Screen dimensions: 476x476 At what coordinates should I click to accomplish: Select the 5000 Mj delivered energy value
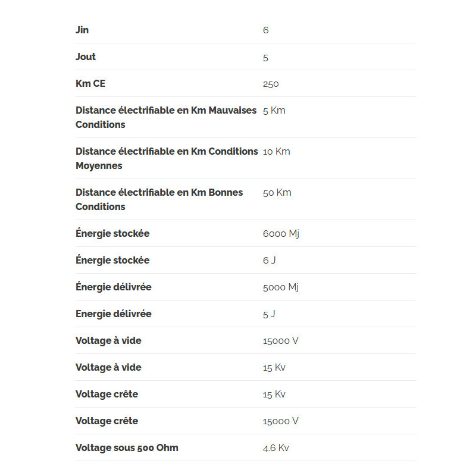281,287
